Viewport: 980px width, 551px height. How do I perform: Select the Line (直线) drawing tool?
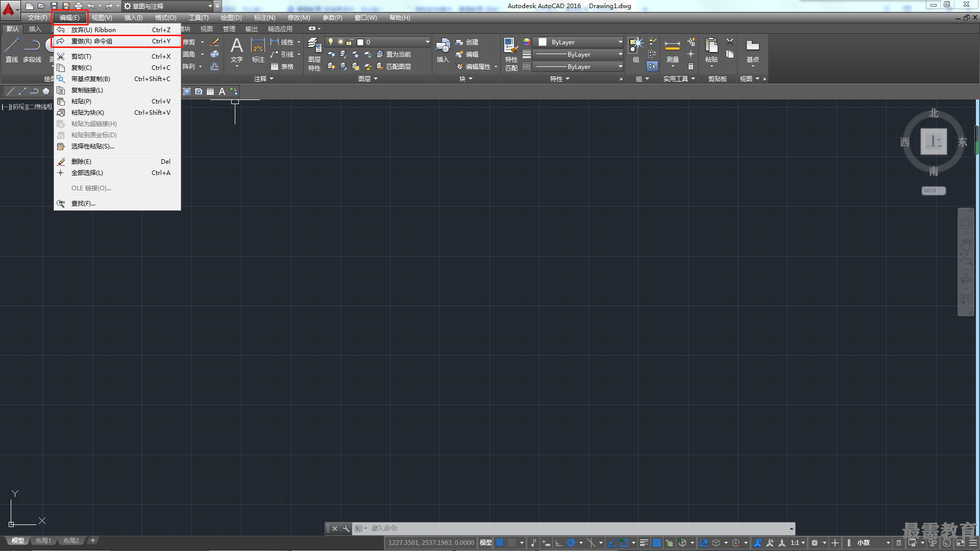pos(12,50)
